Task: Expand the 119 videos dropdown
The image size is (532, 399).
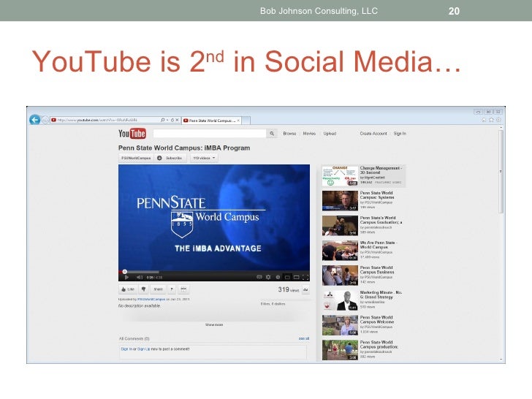Action: click(x=204, y=158)
